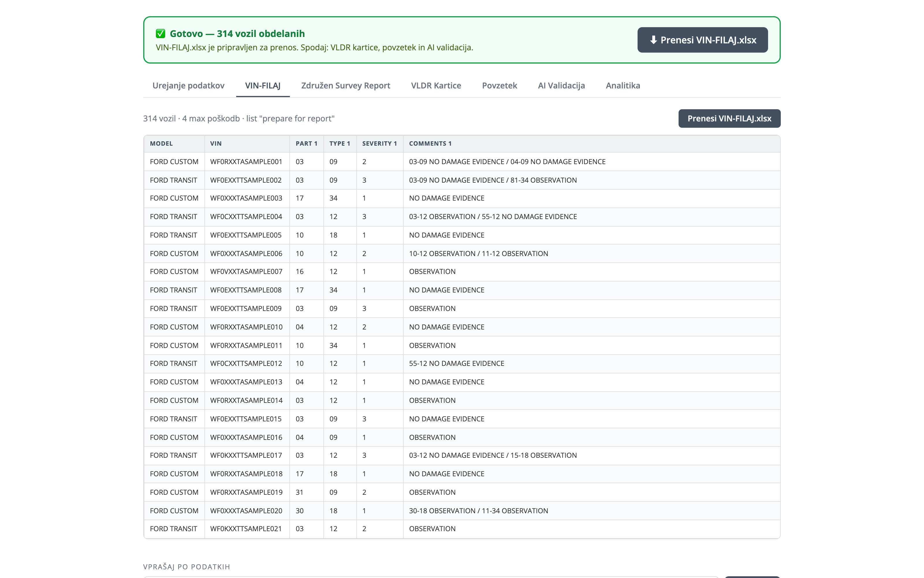The image size is (924, 578).
Task: Click the green checkmark icon beside Gotovo
Action: [160, 34]
